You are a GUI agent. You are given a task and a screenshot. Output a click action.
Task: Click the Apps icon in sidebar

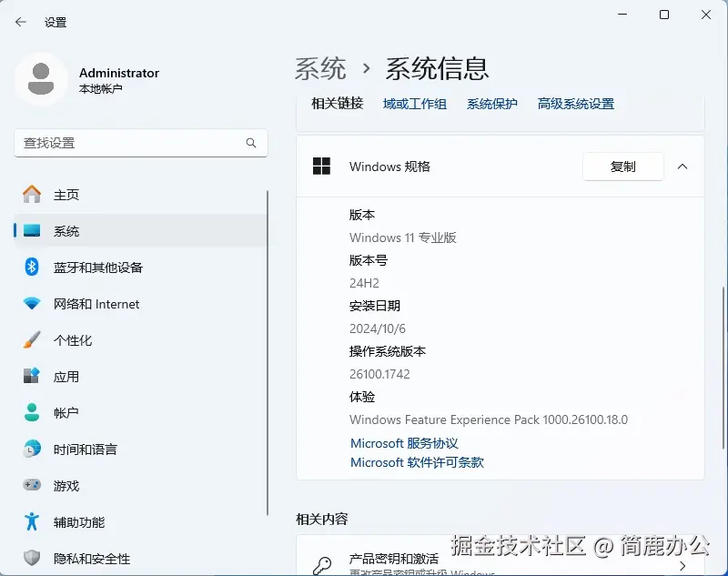32,376
